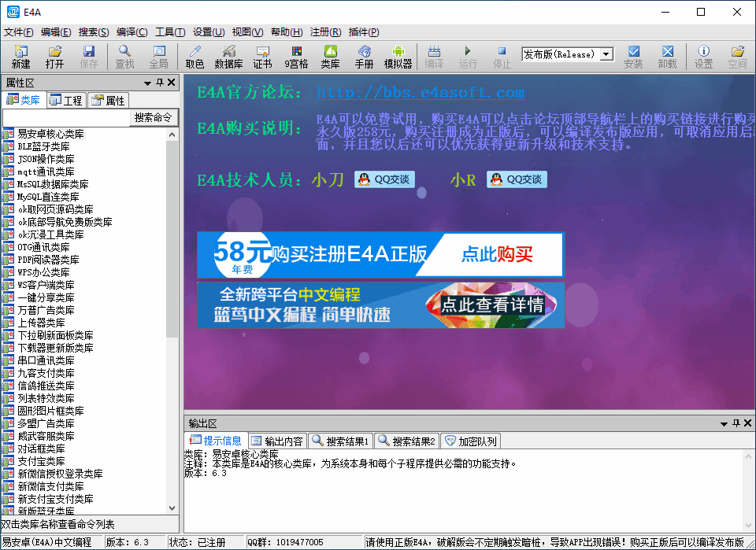The width and height of the screenshot is (756, 550).
Task: Click library list scrollbar down arrow
Action: tap(172, 508)
